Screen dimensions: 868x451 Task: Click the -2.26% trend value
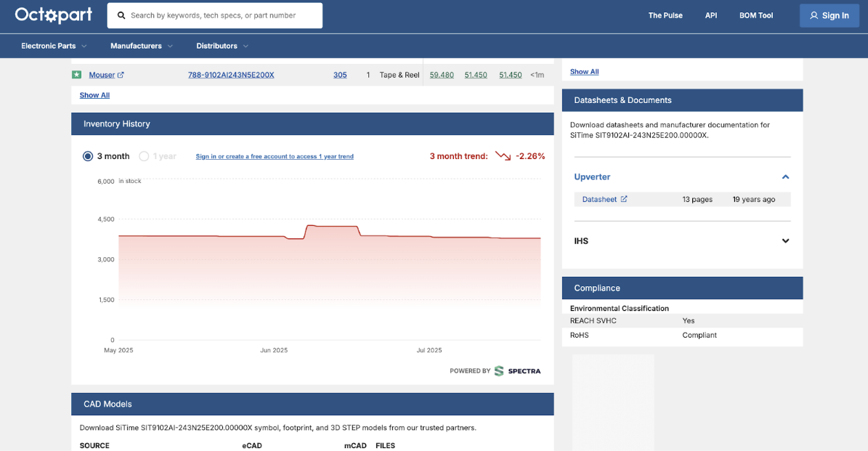tap(530, 156)
